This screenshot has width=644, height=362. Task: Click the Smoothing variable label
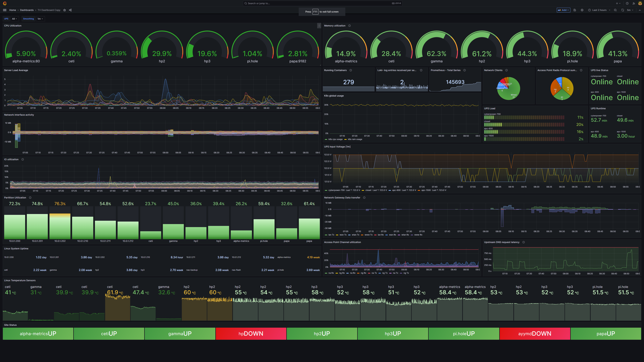click(x=28, y=19)
